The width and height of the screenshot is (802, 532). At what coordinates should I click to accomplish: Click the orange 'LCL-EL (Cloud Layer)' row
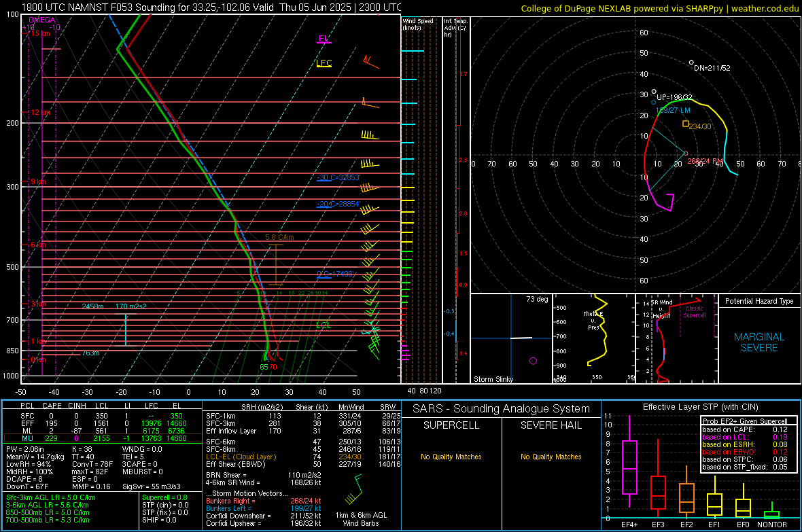(303, 457)
